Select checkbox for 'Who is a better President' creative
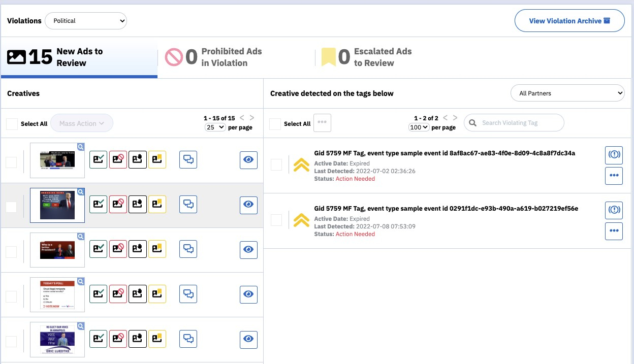This screenshot has height=364, width=634. (x=11, y=252)
